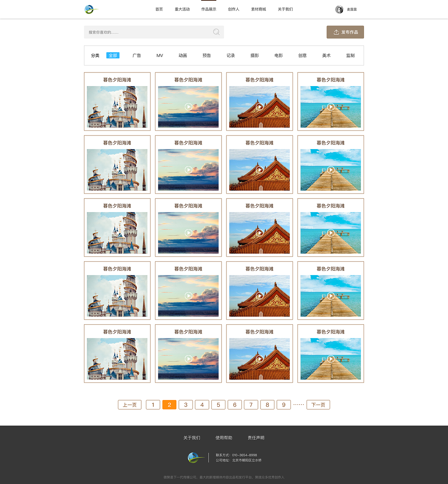Viewport: 448px width, 484px height.
Task: Select the 全部 category filter
Action: 113,55
